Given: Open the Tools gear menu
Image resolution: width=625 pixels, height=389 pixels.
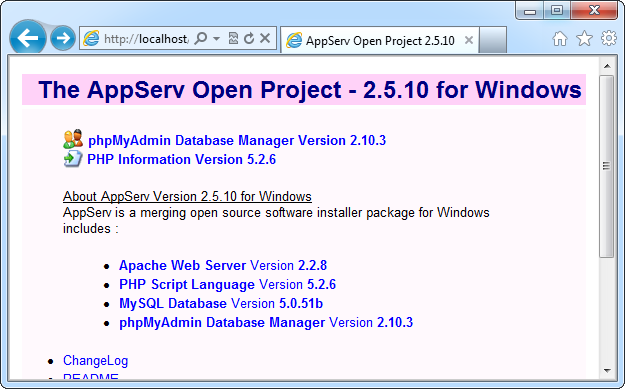Looking at the screenshot, I should (609, 38).
